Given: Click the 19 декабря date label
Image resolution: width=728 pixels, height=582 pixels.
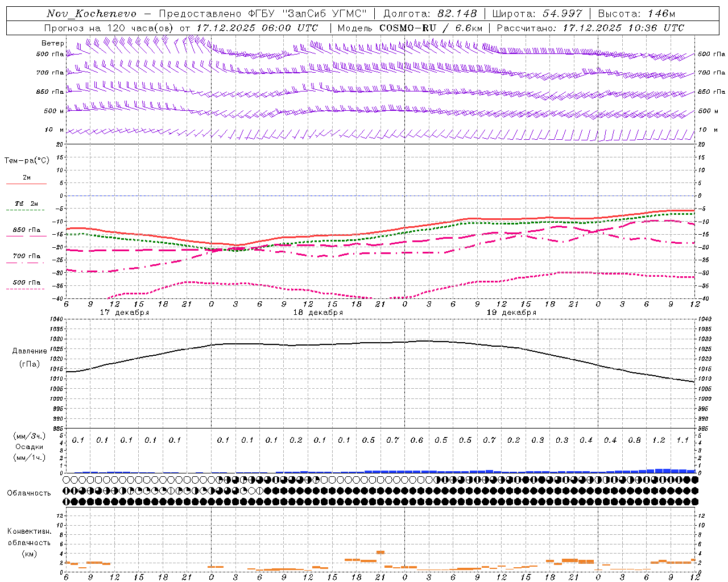Looking at the screenshot, I should pyautogui.click(x=511, y=313).
